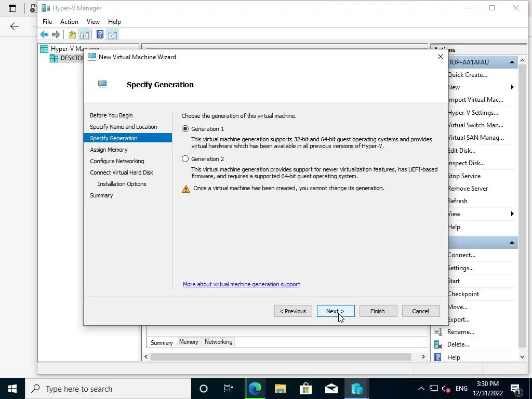The height and width of the screenshot is (399, 532).
Task: Switch to the Memory tab
Action: (x=189, y=342)
